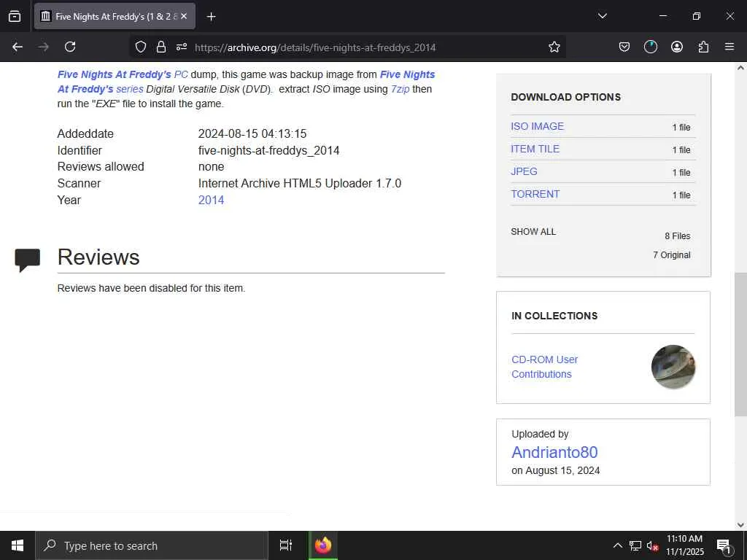Click the '7 Original' count text
747x560 pixels.
pyautogui.click(x=672, y=255)
